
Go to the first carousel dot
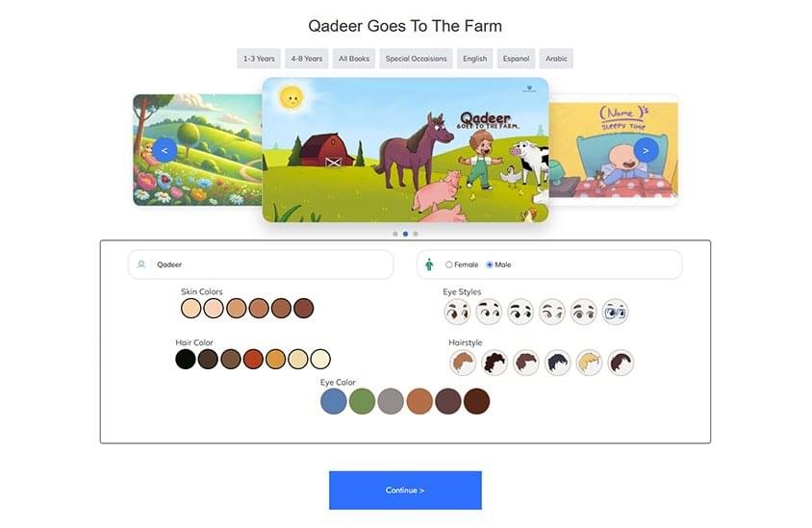tap(395, 234)
